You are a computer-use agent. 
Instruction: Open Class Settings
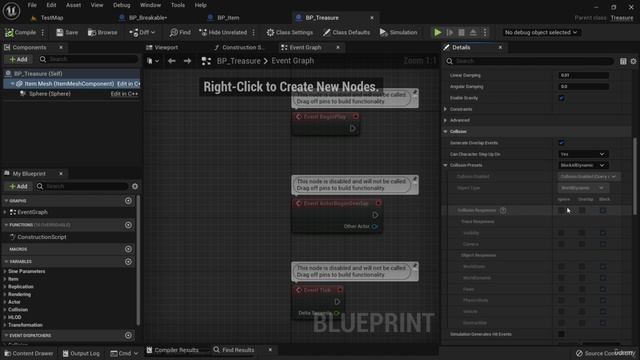coord(290,32)
